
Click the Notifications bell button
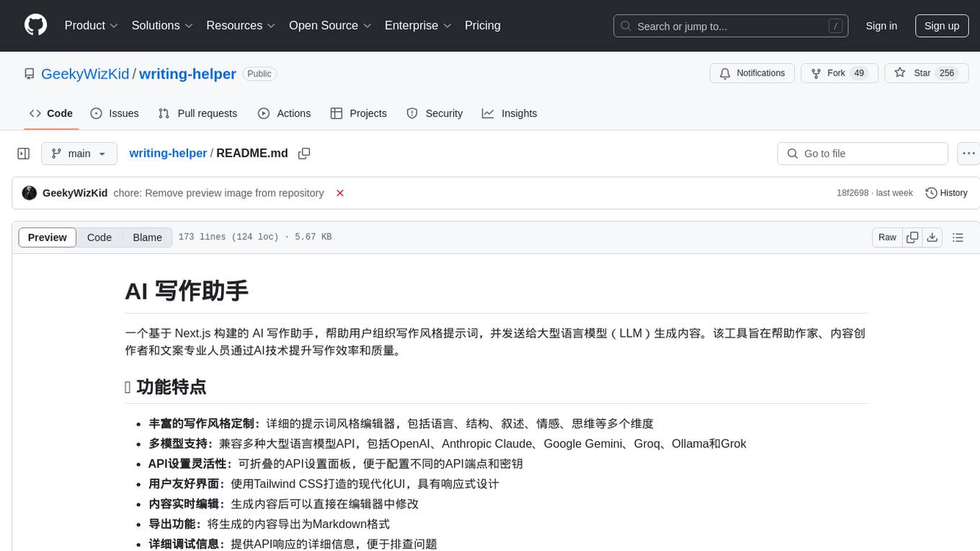tap(752, 74)
